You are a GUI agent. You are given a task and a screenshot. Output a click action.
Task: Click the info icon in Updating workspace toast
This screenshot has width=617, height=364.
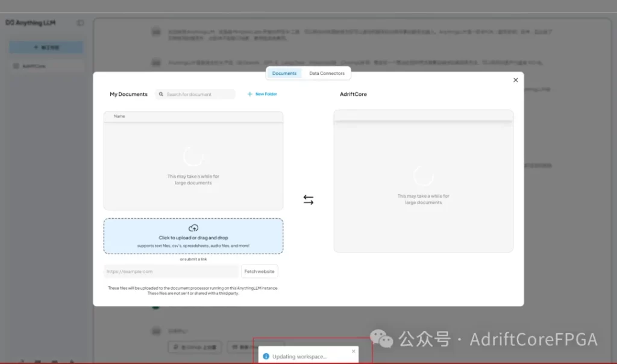click(x=266, y=356)
